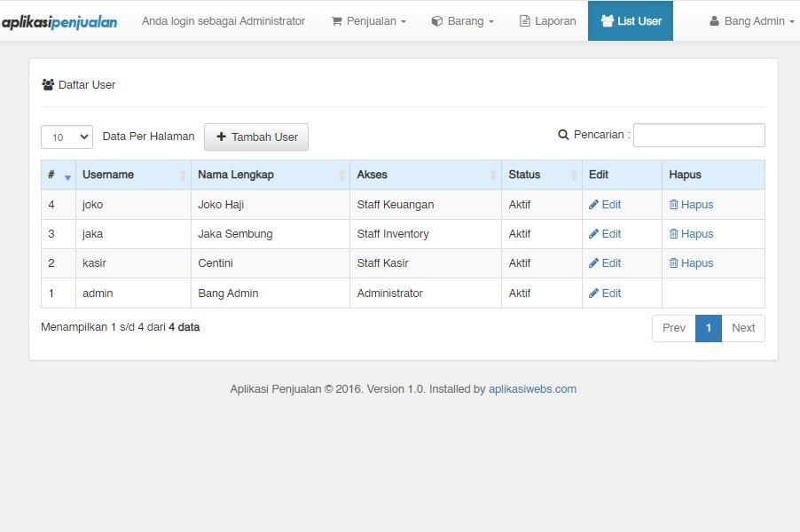
Task: Click the pencil icon for user joko
Action: coord(593,205)
